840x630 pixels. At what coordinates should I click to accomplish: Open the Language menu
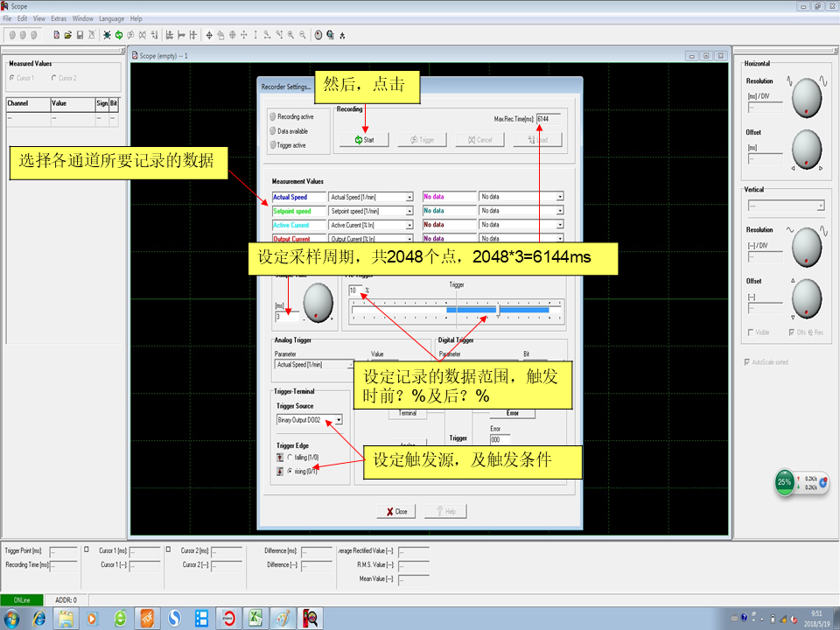[111, 18]
